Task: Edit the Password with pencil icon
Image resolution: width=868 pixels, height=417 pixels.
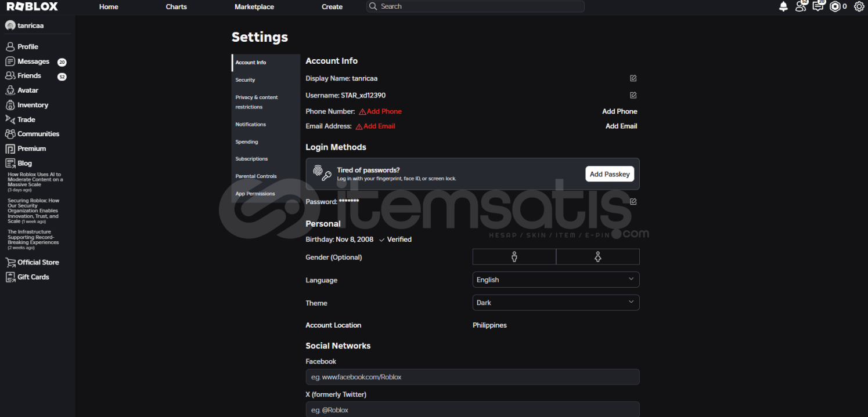Action: [x=633, y=202]
